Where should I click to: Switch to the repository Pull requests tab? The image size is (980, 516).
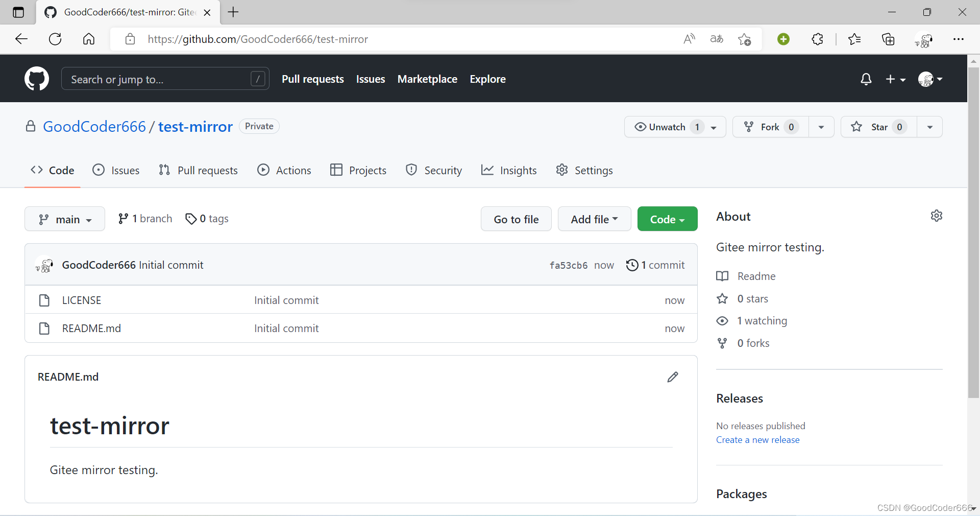[198, 170]
